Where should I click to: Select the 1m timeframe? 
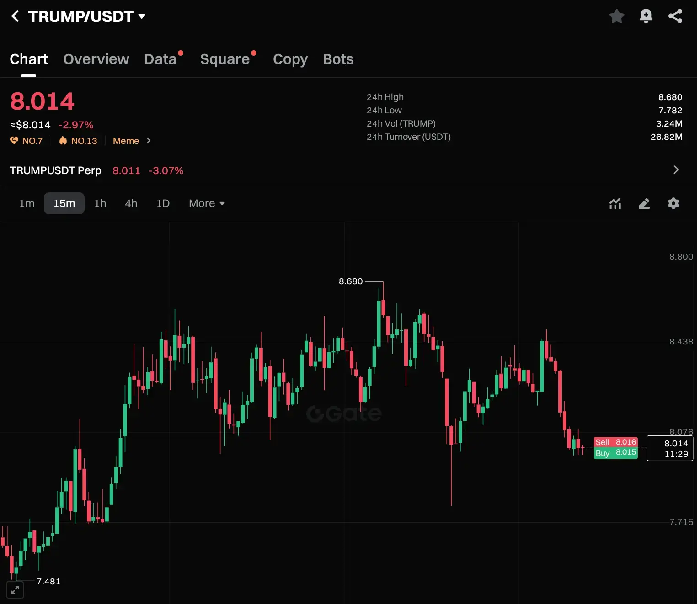tap(27, 203)
